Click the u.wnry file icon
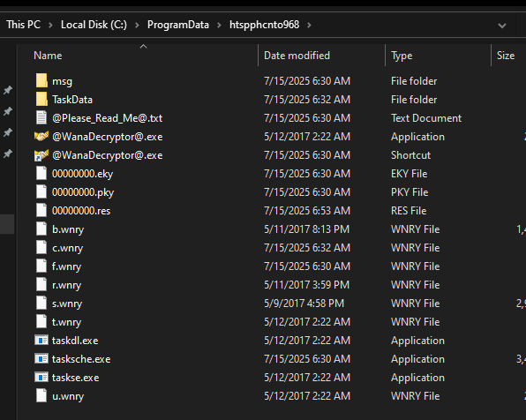The width and height of the screenshot is (526, 420). pyautogui.click(x=41, y=396)
